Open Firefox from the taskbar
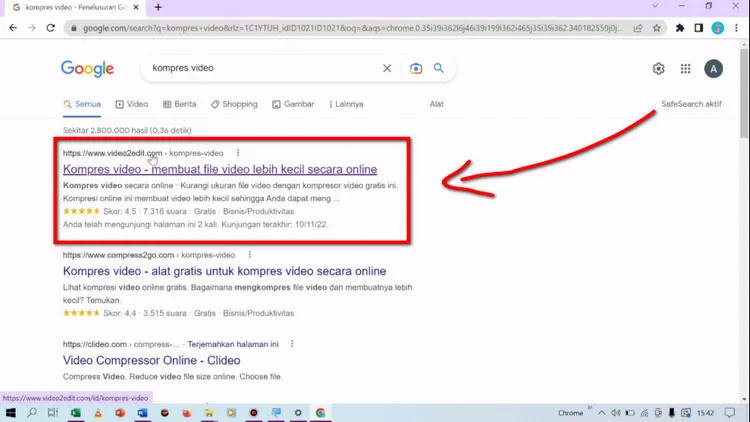The height and width of the screenshot is (422, 750). point(187,413)
